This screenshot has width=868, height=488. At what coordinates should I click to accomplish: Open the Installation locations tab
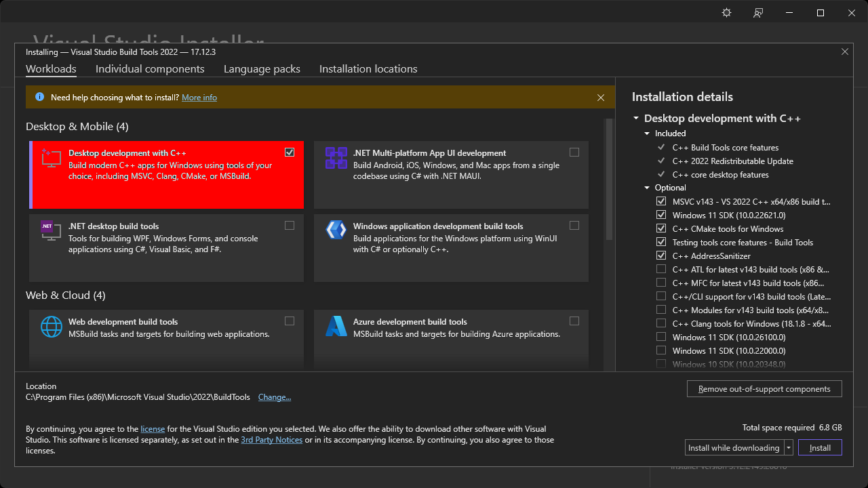[x=368, y=69]
